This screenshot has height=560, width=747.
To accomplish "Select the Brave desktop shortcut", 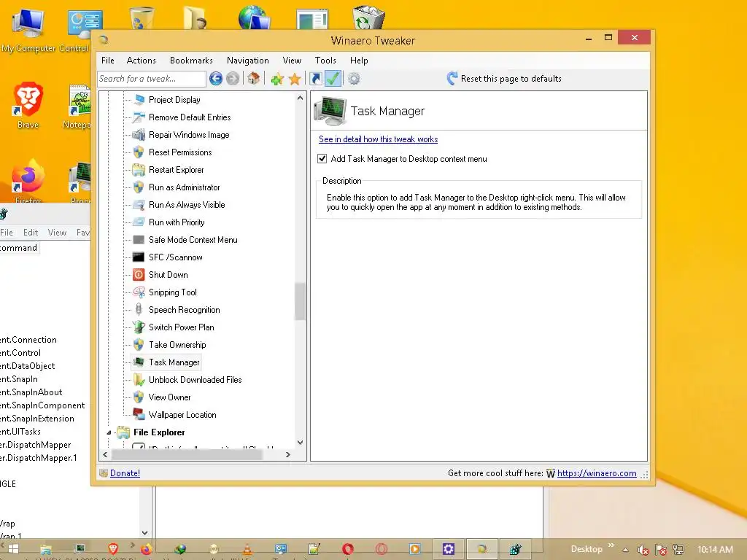I will click(x=28, y=106).
